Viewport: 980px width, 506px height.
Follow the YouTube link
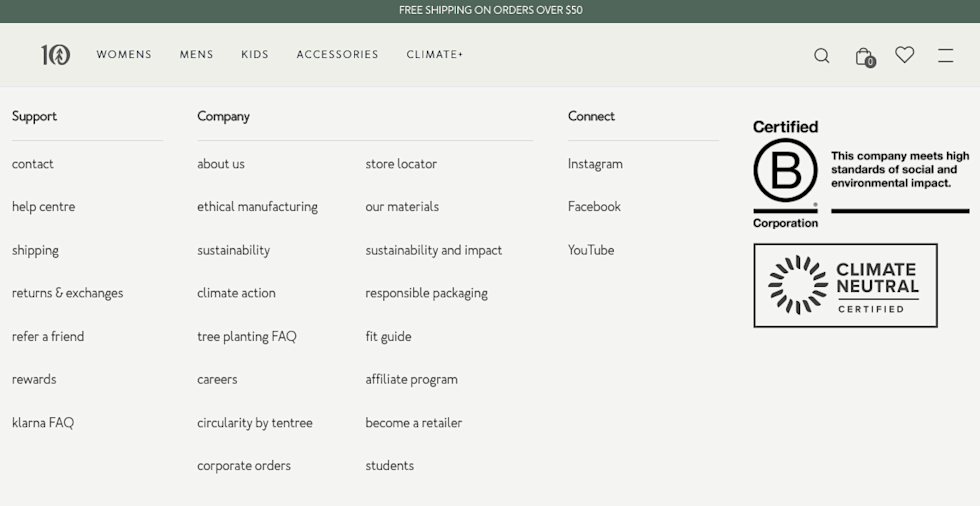pos(591,250)
